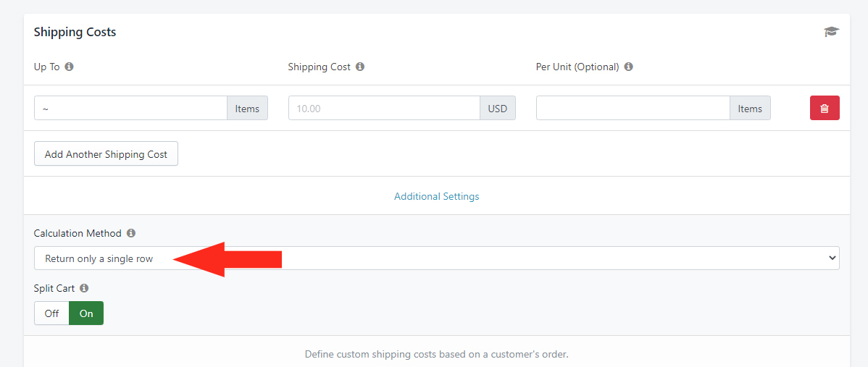Image resolution: width=868 pixels, height=367 pixels.
Task: Focus the Per Unit items input field
Action: pos(633,109)
